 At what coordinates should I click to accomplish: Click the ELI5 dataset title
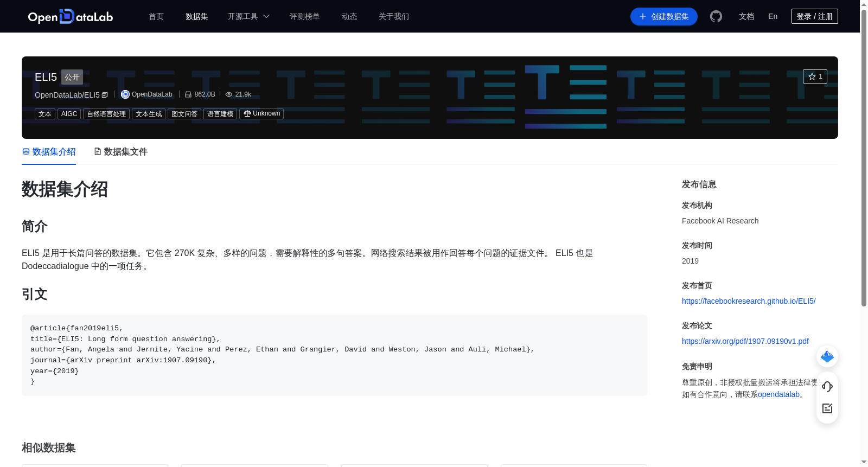46,77
